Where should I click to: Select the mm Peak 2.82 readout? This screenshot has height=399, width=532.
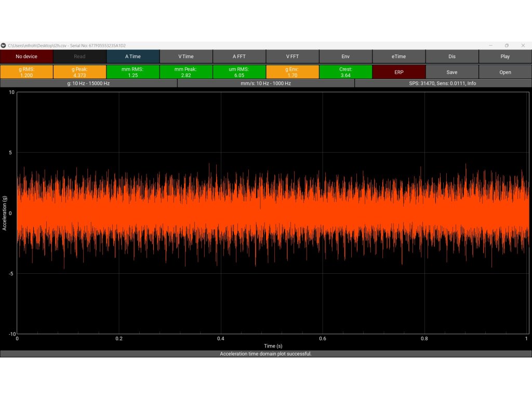coord(186,72)
